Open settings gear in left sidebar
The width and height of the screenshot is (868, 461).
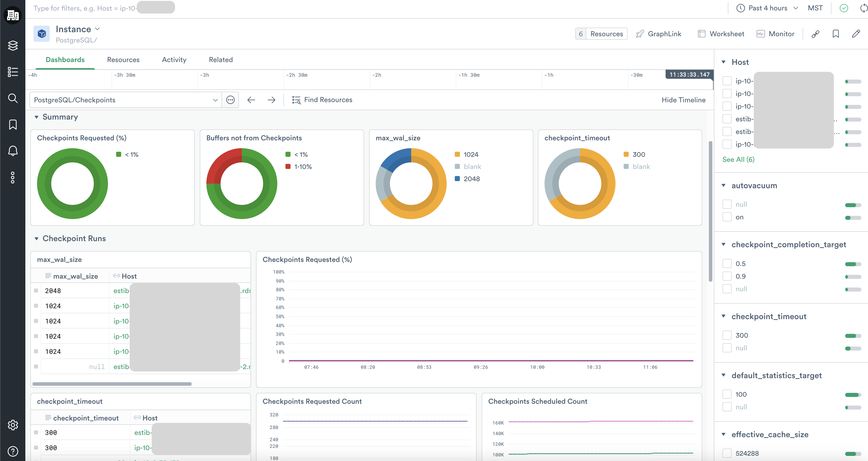pyautogui.click(x=13, y=425)
